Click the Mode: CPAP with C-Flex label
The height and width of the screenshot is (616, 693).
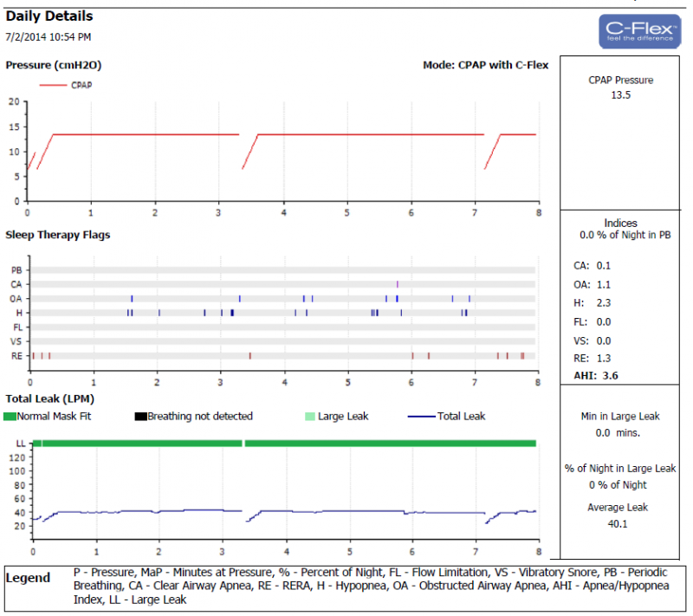pyautogui.click(x=485, y=65)
